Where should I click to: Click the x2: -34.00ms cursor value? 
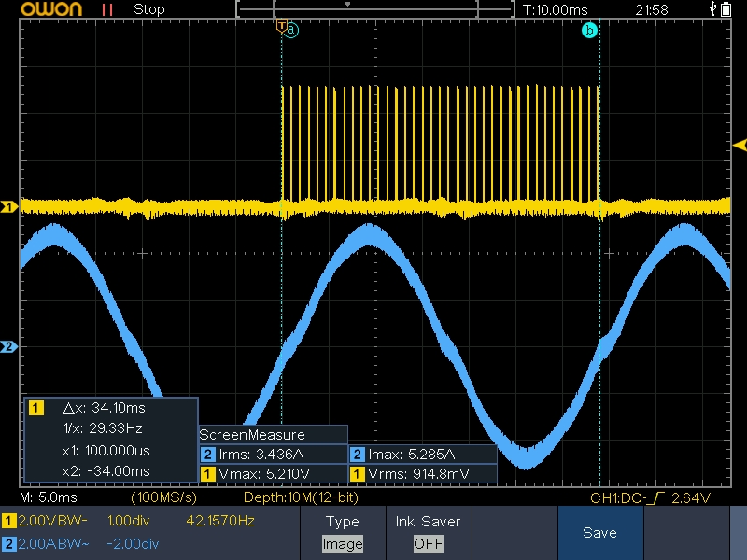pos(106,471)
